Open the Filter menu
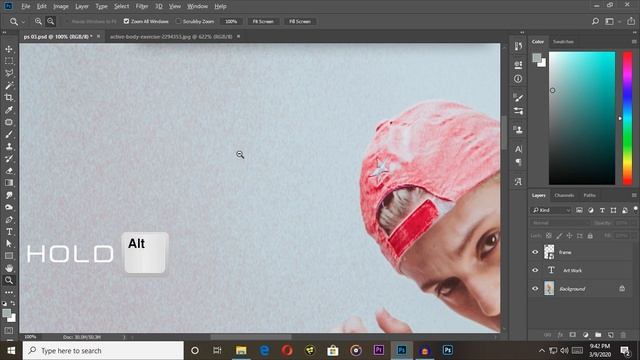This screenshot has width=640, height=360. point(142,6)
